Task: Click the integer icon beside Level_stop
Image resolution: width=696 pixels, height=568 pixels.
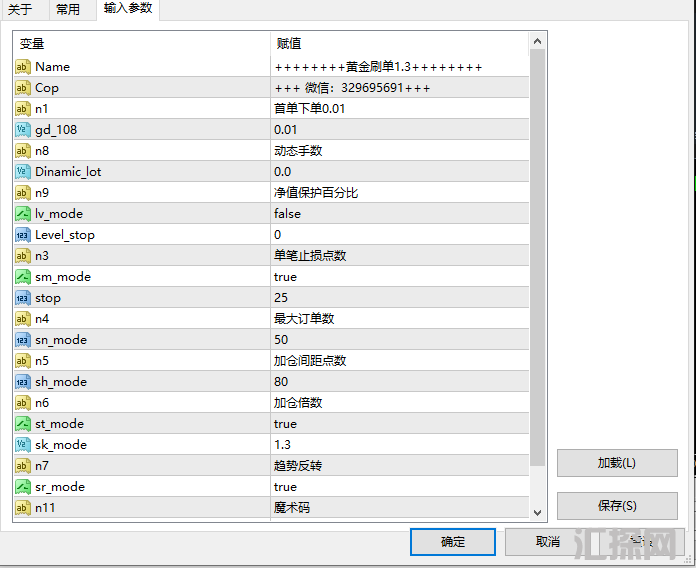Action: (23, 235)
